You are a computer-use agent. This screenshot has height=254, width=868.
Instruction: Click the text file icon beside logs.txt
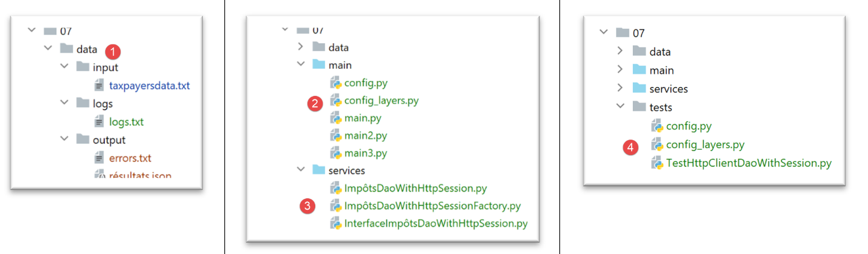(100, 122)
